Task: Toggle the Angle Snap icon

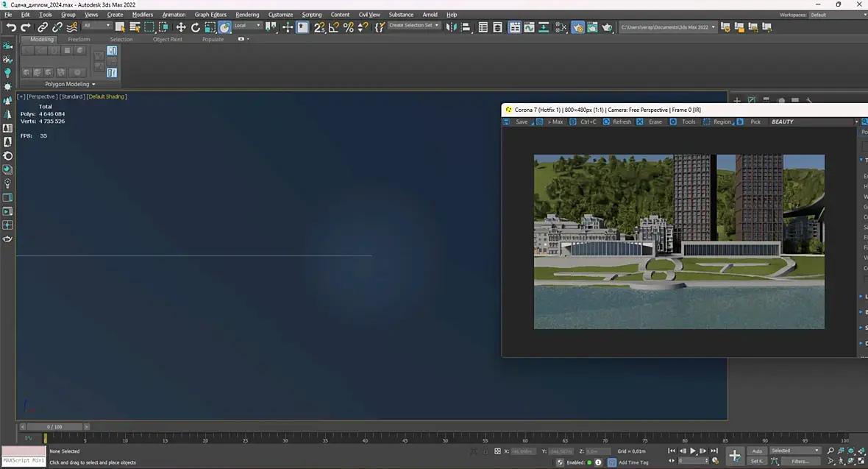Action: click(x=334, y=27)
